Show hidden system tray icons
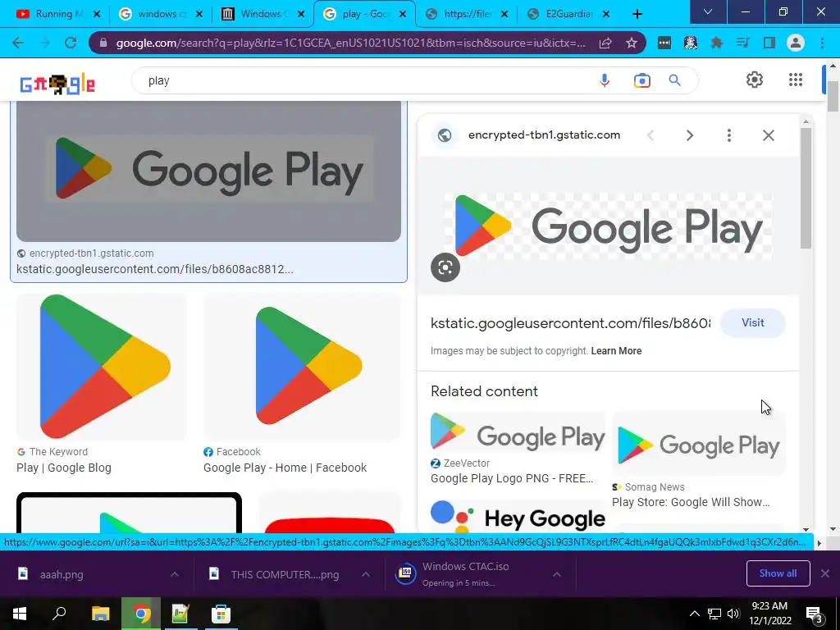 coord(694,614)
